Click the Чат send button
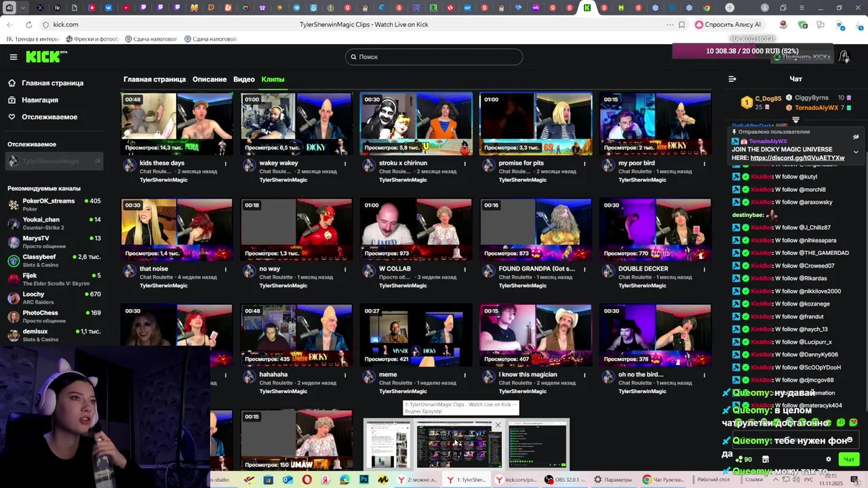 point(848,460)
